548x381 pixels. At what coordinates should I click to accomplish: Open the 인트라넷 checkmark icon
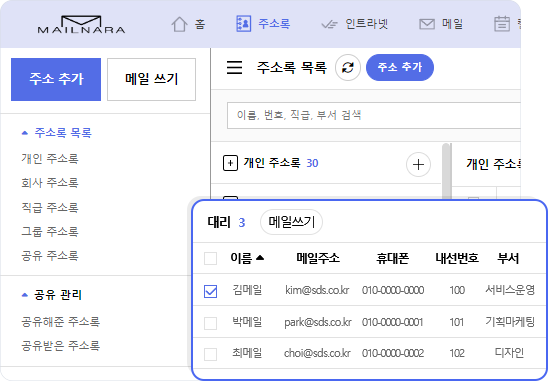click(329, 24)
